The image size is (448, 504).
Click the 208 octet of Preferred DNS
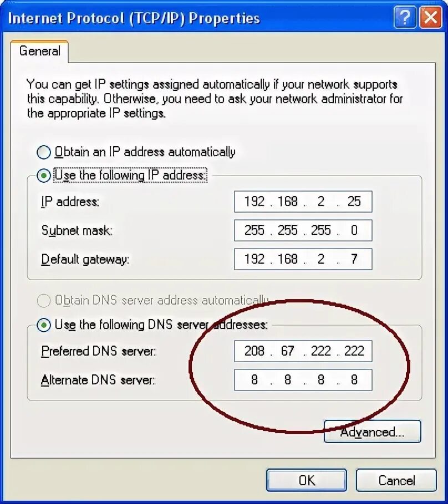[x=254, y=351]
